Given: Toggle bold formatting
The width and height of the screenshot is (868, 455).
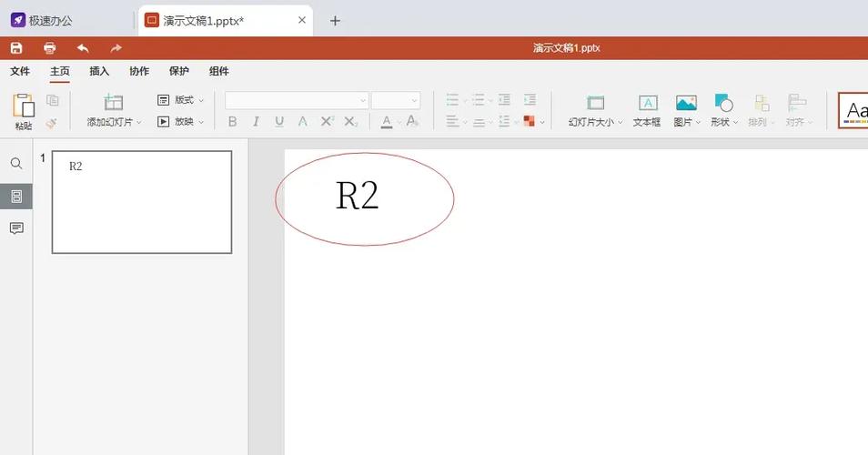Looking at the screenshot, I should pyautogui.click(x=233, y=121).
